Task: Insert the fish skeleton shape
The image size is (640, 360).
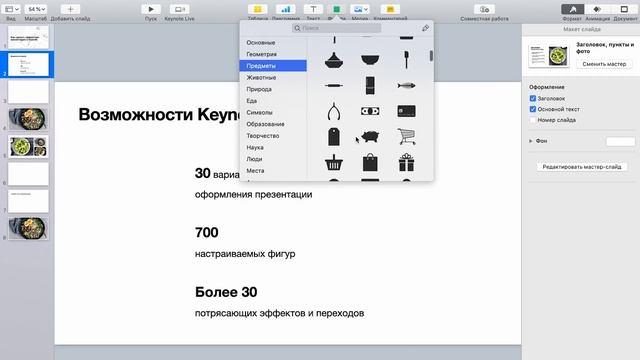Action: pos(406,86)
